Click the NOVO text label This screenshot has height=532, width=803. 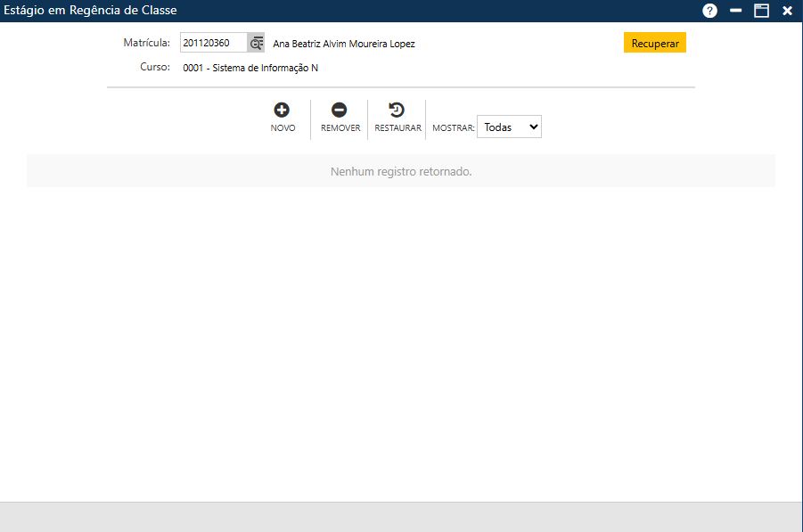coord(283,128)
